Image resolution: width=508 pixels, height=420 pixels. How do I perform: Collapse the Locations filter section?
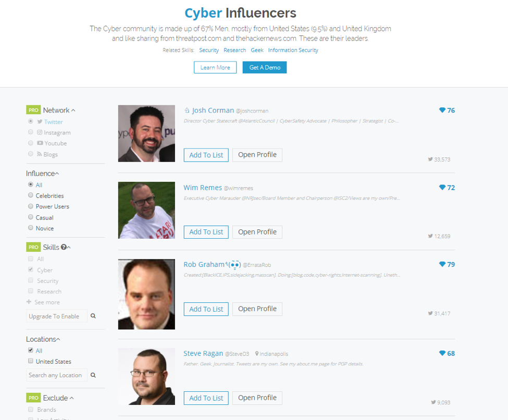tap(58, 339)
